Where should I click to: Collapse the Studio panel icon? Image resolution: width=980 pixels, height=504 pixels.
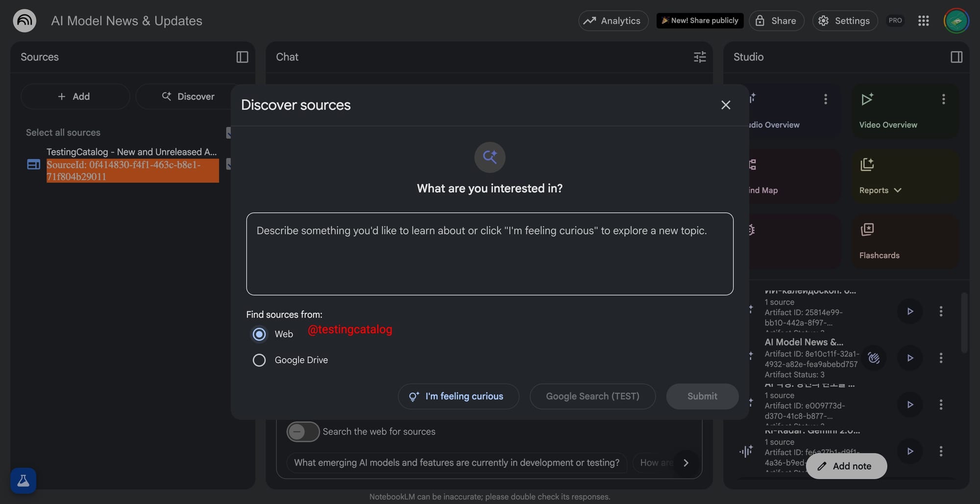tap(956, 57)
